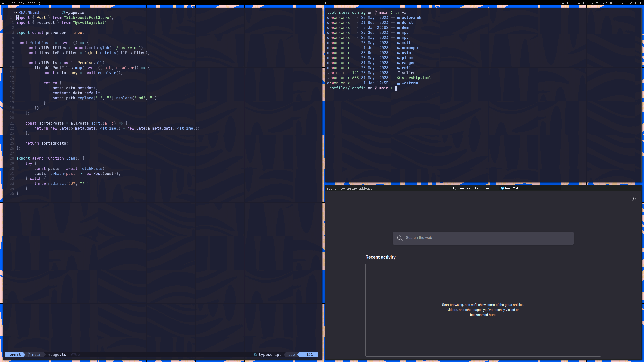Switch to the README.md buffer tab
The height and width of the screenshot is (362, 644).
tap(29, 12)
